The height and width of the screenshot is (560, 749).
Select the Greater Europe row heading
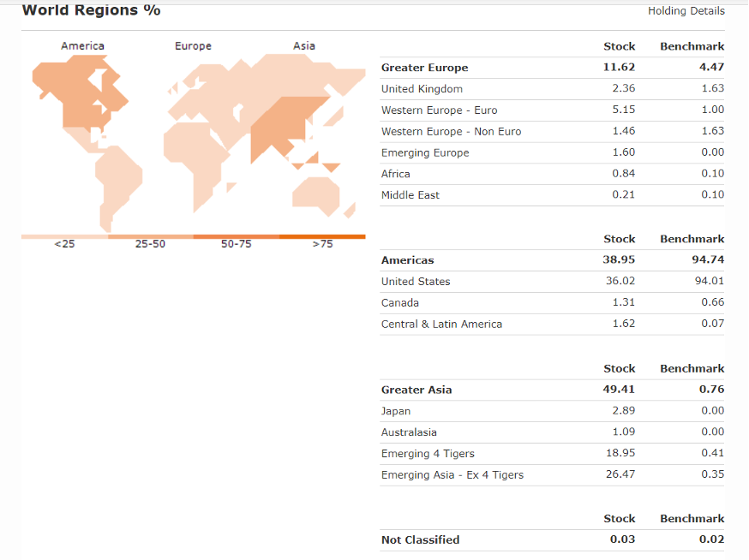coord(424,68)
